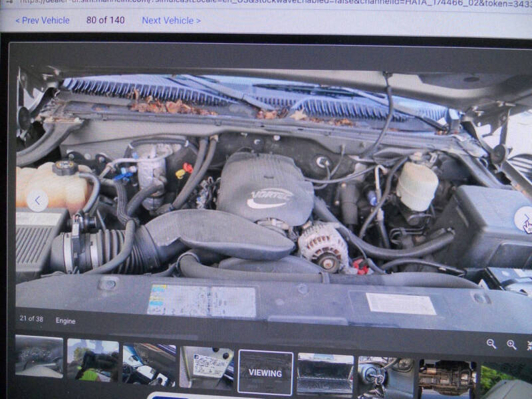Open the ignition keys thumbnail
Viewport: 532px width, 399px height.
386,377
